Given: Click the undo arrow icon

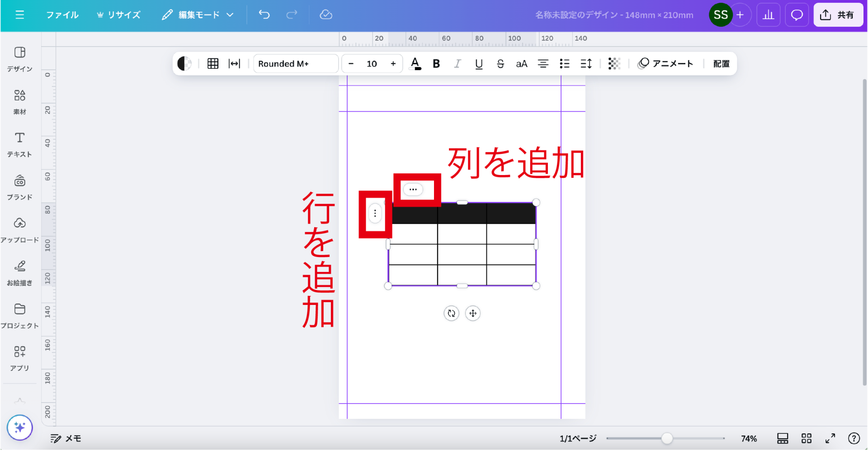Looking at the screenshot, I should click(x=264, y=15).
